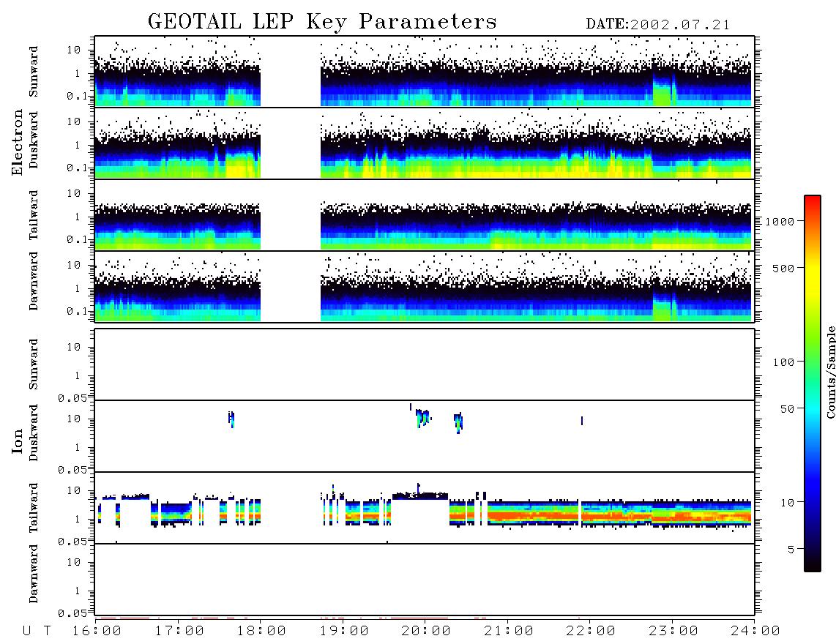The image size is (836, 644).
Task: Click the 22:00 time axis label
Action: pos(591,632)
